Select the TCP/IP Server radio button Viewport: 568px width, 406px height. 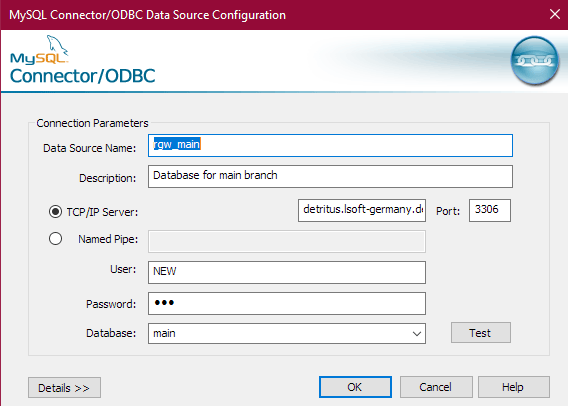coord(55,212)
